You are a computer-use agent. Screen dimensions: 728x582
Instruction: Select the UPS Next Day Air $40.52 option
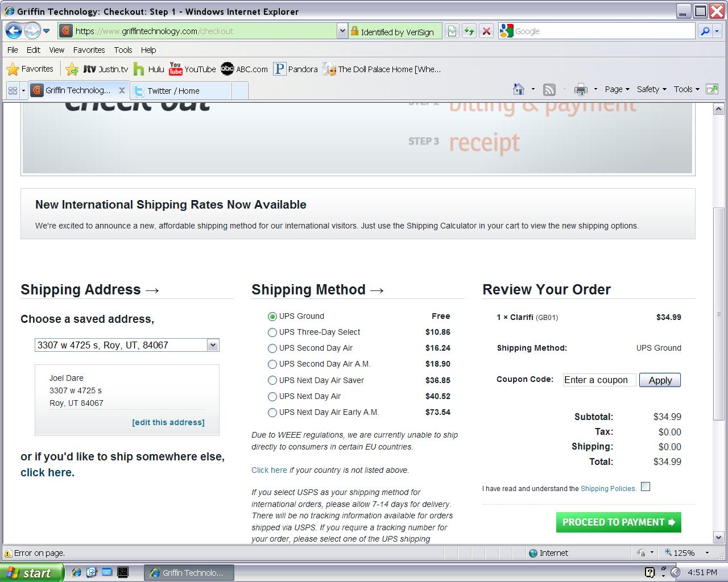point(272,397)
